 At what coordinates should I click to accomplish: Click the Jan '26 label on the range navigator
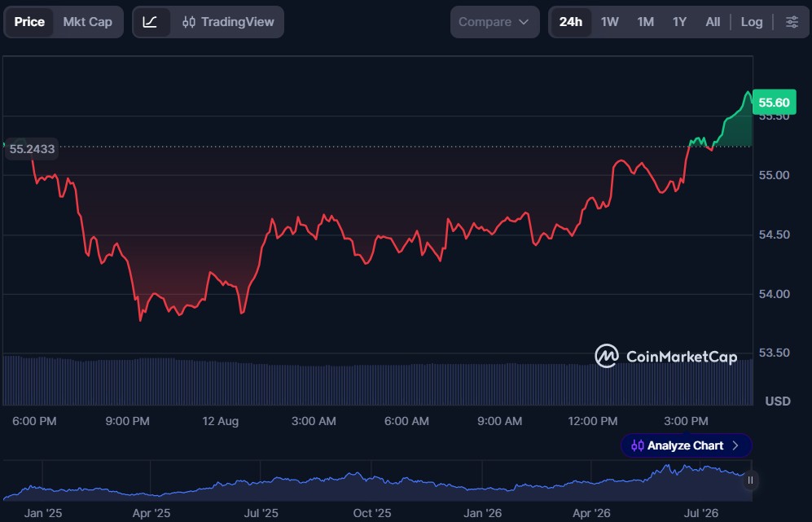tap(483, 513)
